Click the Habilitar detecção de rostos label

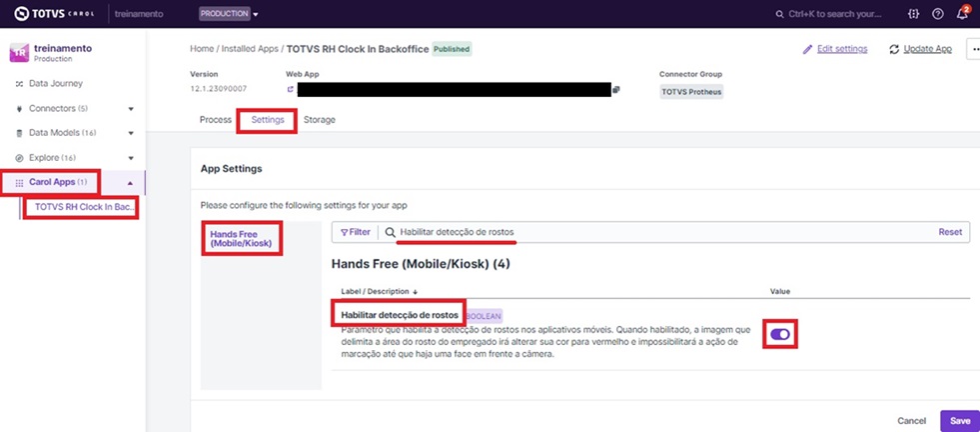click(x=400, y=314)
